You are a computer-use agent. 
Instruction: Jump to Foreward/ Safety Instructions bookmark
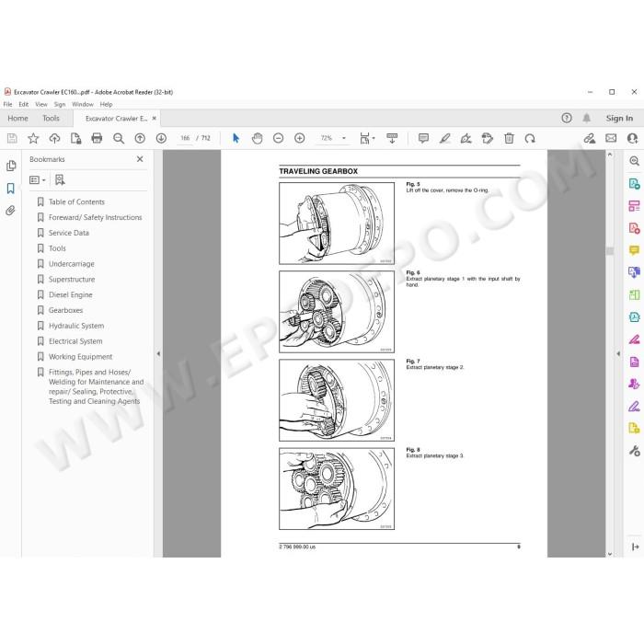[x=96, y=217]
